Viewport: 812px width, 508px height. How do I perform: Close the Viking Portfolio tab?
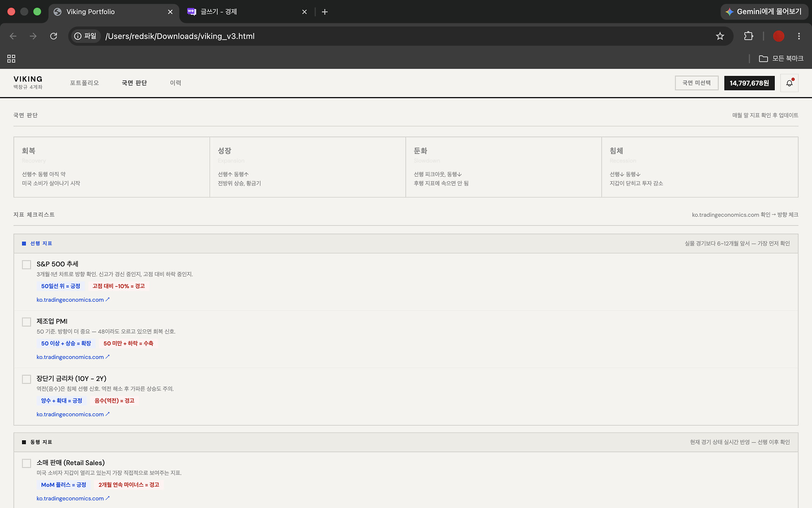170,12
